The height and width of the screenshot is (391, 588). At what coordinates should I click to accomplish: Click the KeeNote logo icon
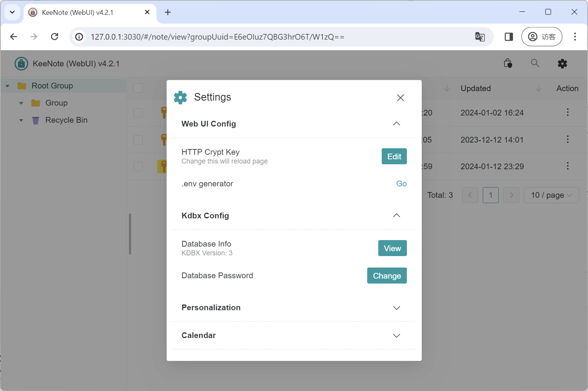[21, 64]
